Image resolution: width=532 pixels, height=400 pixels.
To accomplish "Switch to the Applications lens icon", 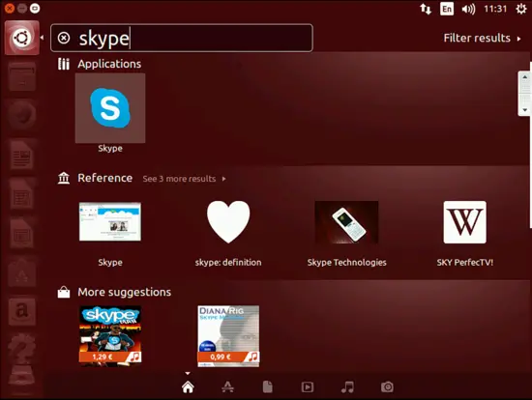I will tap(227, 386).
